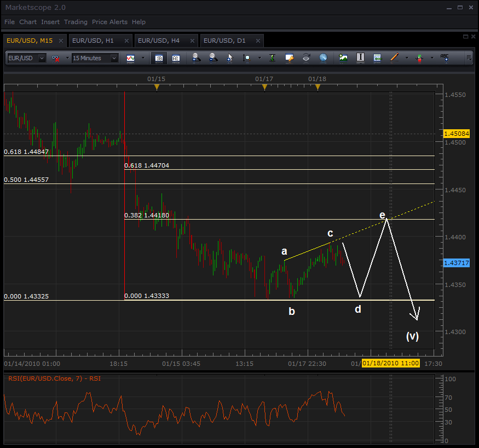The width and height of the screenshot is (479, 448).
Task: Click the vertical auto-scale icon
Action: (272, 58)
